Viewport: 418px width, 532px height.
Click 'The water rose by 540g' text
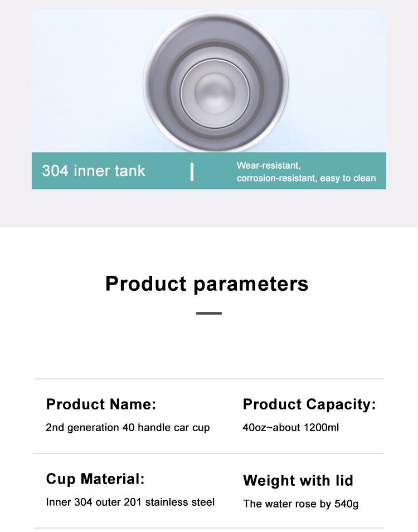tap(301, 504)
